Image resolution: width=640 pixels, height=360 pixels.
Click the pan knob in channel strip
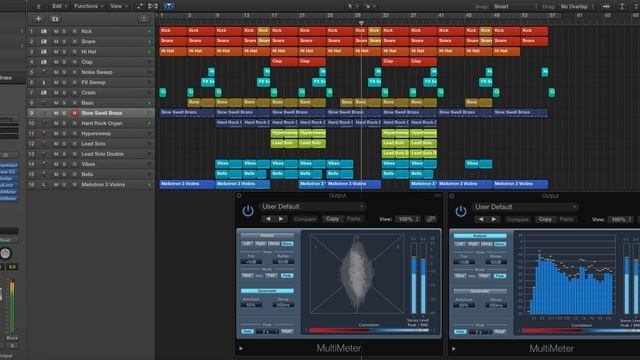tap(5, 253)
